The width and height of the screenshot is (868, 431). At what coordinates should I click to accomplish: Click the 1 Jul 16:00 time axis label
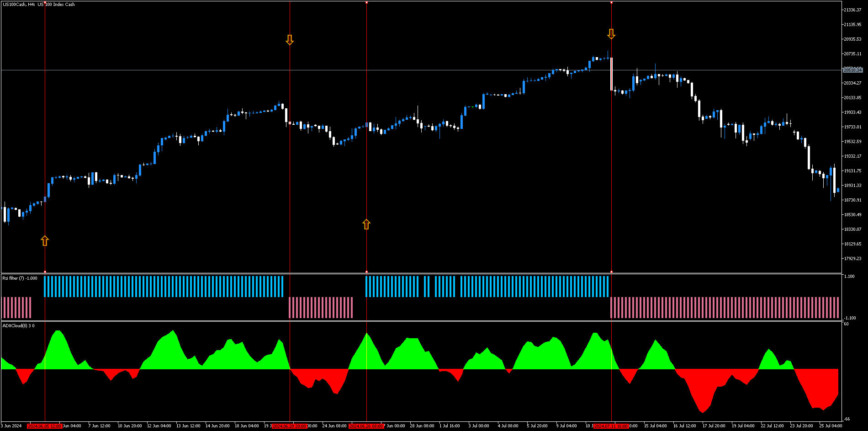450,426
